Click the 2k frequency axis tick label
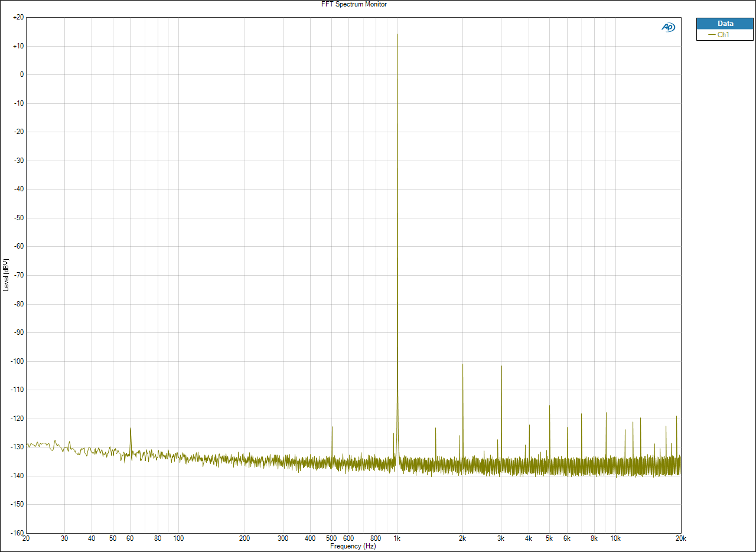The width and height of the screenshot is (756, 552). [462, 538]
